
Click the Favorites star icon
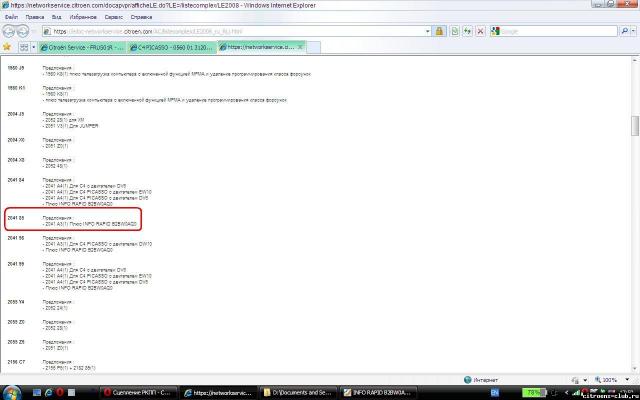(x=8, y=47)
